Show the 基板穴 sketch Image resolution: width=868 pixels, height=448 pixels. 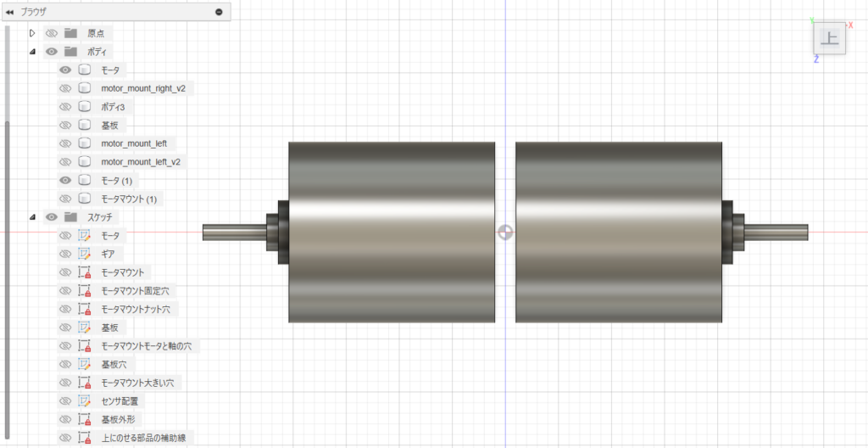tap(65, 364)
